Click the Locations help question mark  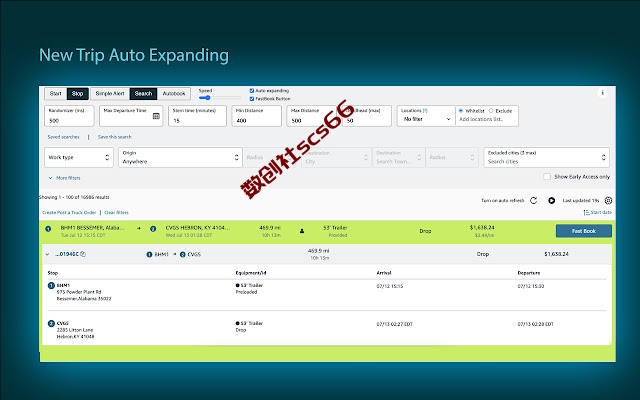(425, 111)
